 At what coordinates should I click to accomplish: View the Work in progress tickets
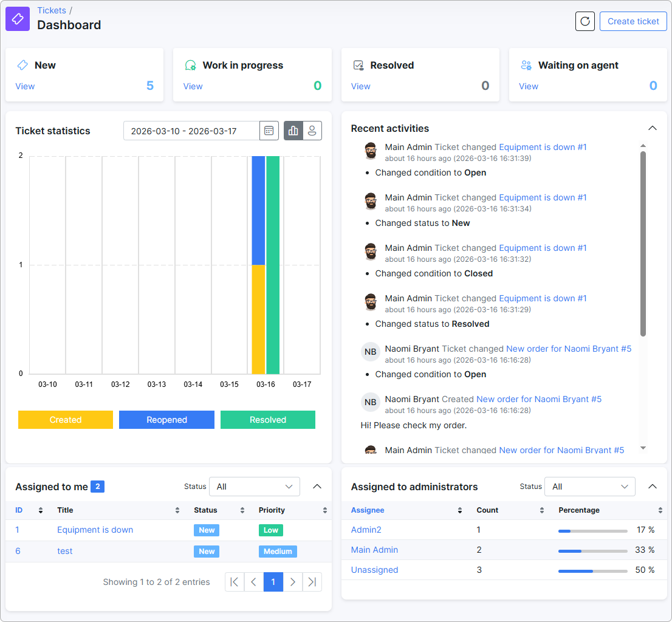coord(193,86)
